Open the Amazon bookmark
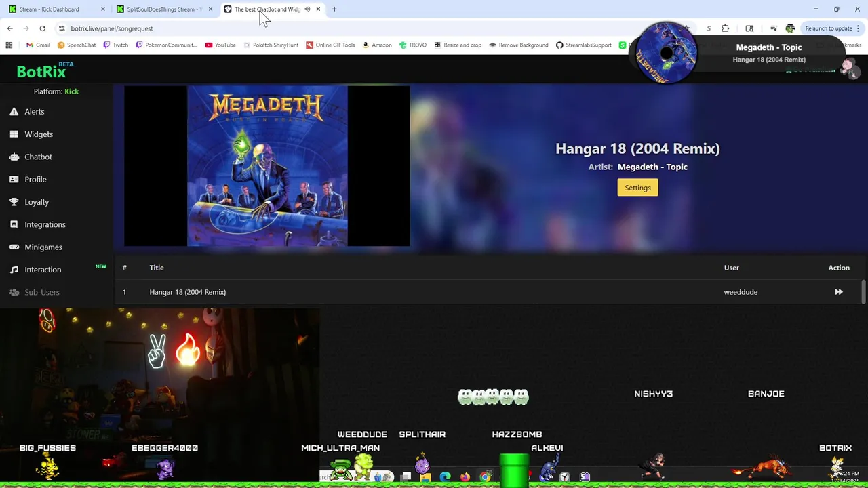 (377, 45)
